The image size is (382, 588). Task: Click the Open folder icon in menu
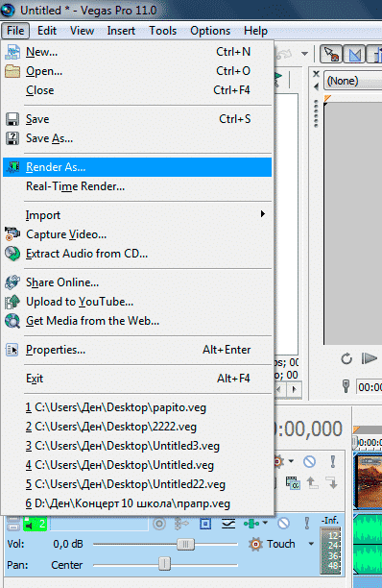[12, 71]
